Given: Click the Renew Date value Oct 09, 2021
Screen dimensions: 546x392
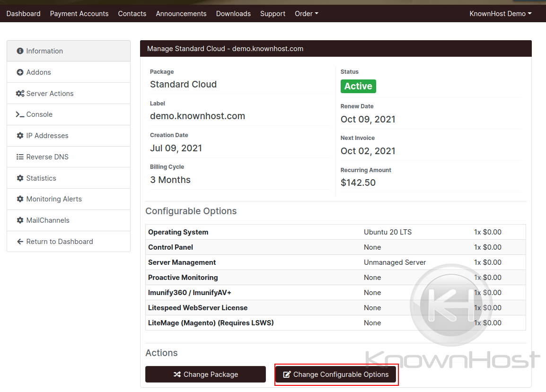Looking at the screenshot, I should tap(368, 119).
